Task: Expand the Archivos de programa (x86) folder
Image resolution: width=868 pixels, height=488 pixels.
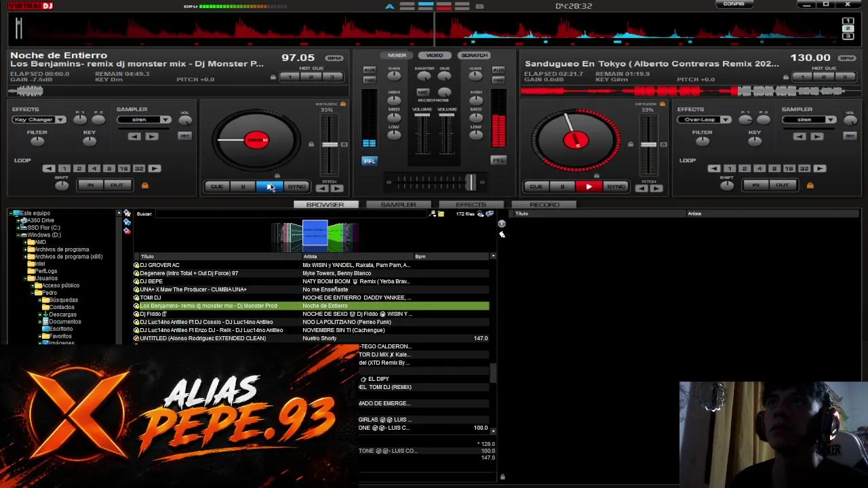Action: coord(26,257)
